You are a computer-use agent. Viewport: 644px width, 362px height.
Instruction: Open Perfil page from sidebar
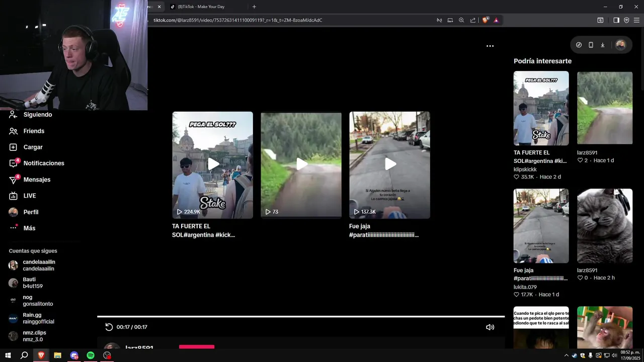[31, 212]
